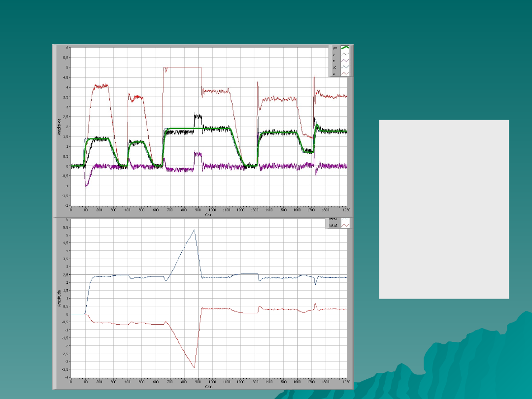
Task: Click the teta1 label in lower legend
Action: pyautogui.click(x=333, y=219)
